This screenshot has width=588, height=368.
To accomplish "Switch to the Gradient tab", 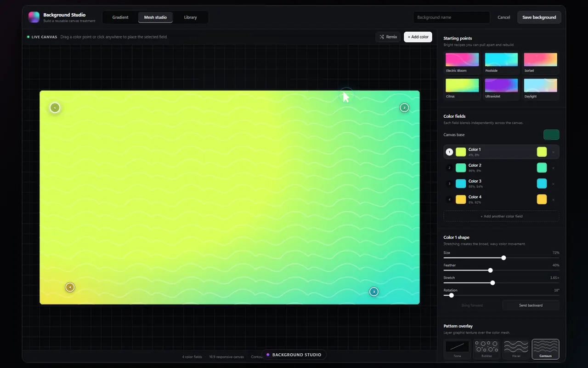I will click(120, 17).
